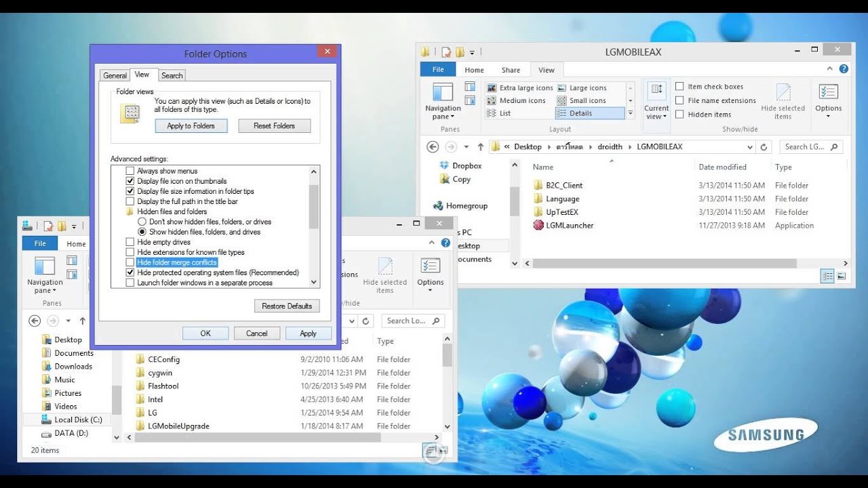Screen dimensions: 868x488
Task: Collapse the LGMOBILEAX ribbon
Action: coord(831,69)
